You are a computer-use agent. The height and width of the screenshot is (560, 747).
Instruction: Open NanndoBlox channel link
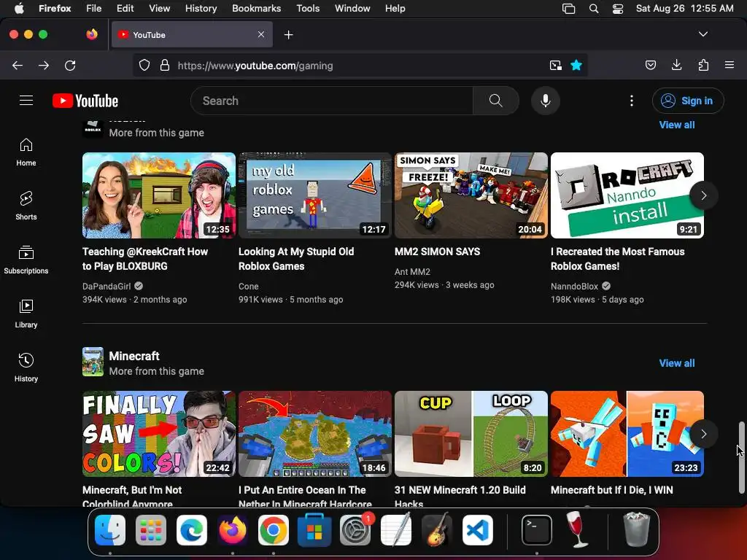[575, 286]
